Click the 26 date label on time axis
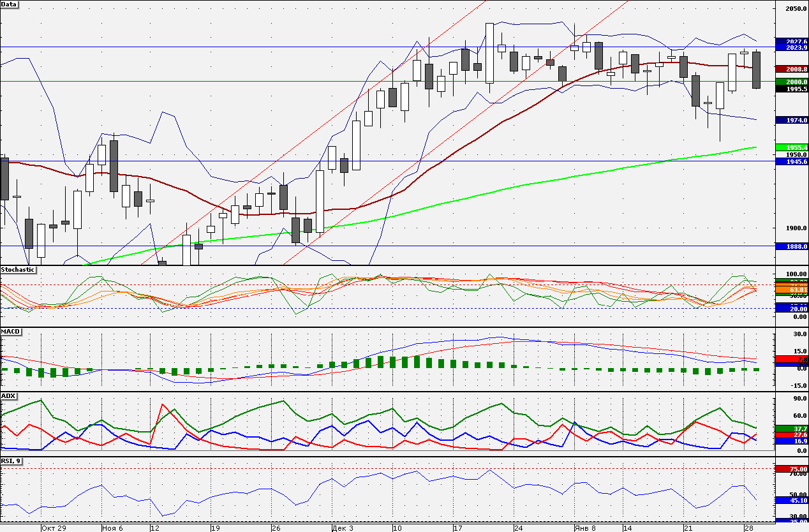Image resolution: width=809 pixels, height=532 pixels. 276,528
